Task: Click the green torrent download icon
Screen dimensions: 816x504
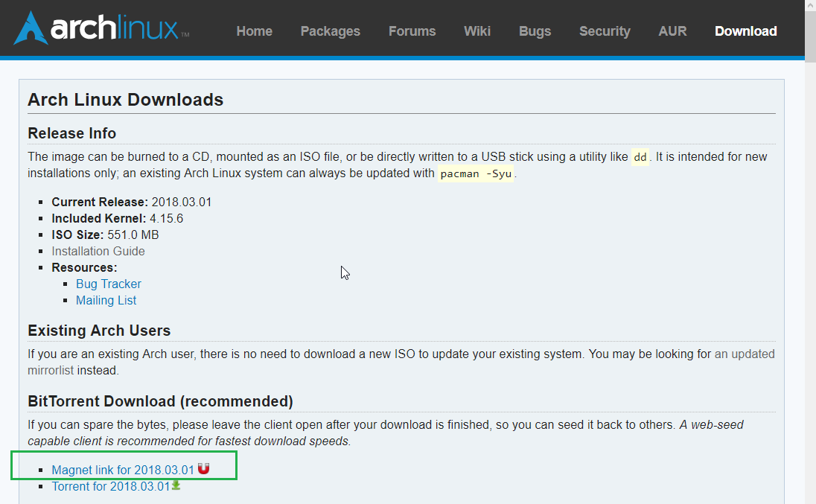Action: coord(176,485)
